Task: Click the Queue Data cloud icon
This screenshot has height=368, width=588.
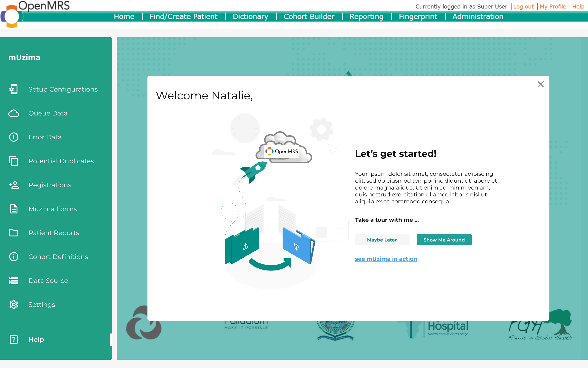Action: (14, 113)
